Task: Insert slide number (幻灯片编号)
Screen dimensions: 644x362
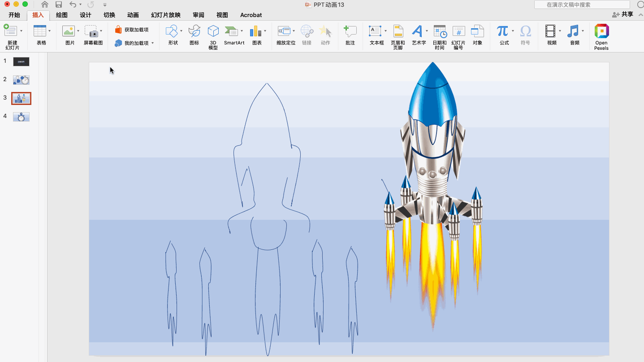Action: pyautogui.click(x=458, y=31)
